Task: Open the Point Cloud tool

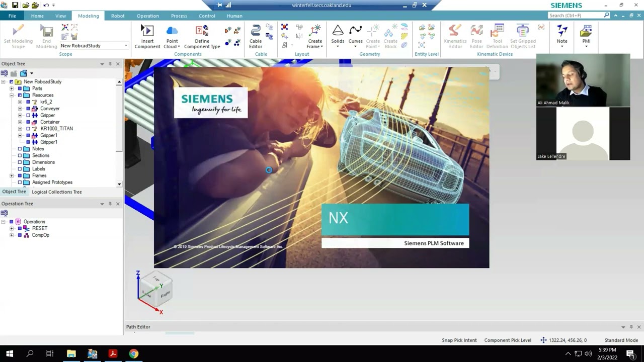Action: point(172,36)
